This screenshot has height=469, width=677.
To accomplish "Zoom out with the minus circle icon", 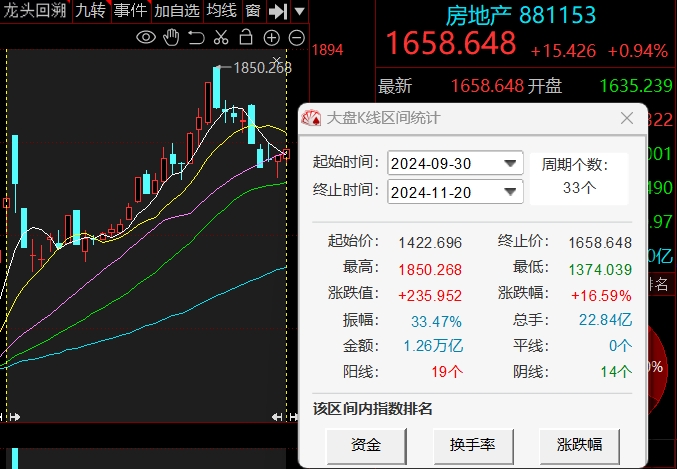I will (295, 38).
